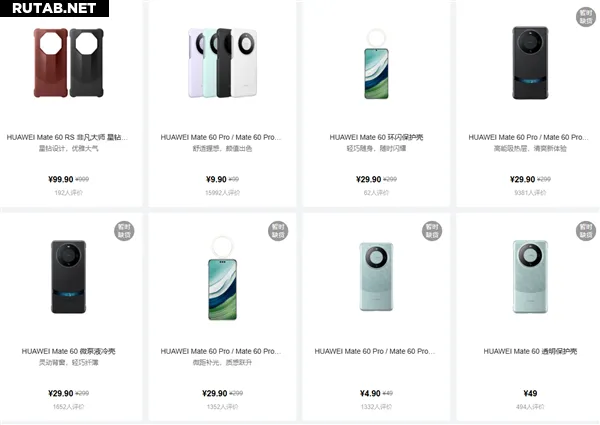The width and height of the screenshot is (600, 425).
Task: Click the HUAWEI Mate 60 RS 非凡大师 title
Action: click(69, 137)
